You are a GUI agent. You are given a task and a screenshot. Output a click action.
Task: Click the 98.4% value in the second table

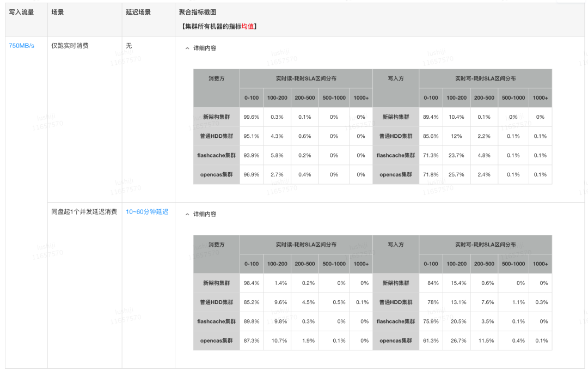[251, 283]
